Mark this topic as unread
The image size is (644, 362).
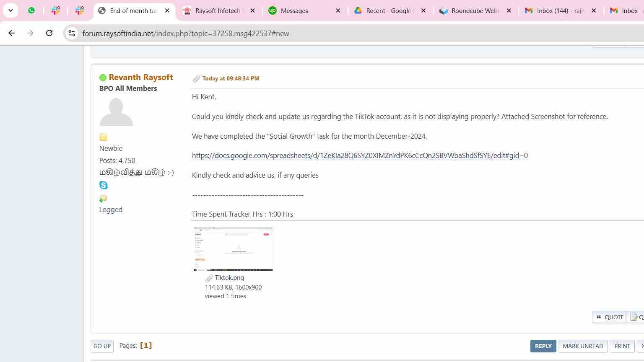pos(583,346)
